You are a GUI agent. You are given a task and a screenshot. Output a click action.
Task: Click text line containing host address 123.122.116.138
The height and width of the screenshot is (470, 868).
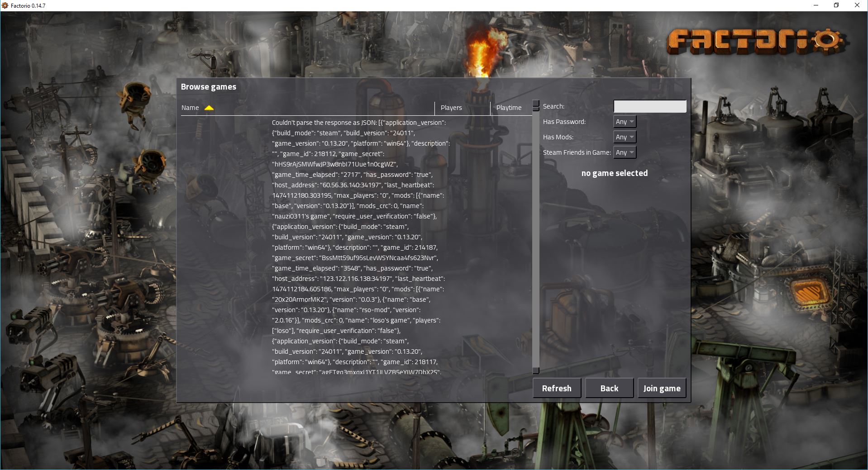(x=358, y=279)
